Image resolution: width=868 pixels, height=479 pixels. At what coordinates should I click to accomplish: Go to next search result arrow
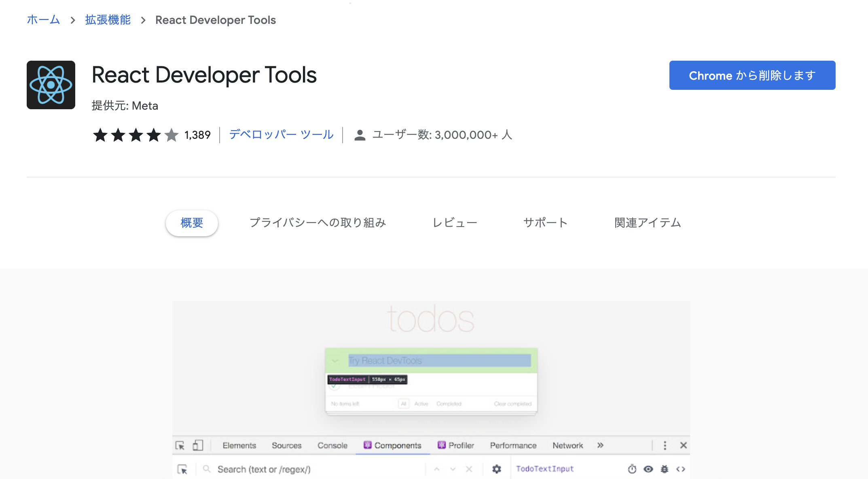pyautogui.click(x=453, y=469)
